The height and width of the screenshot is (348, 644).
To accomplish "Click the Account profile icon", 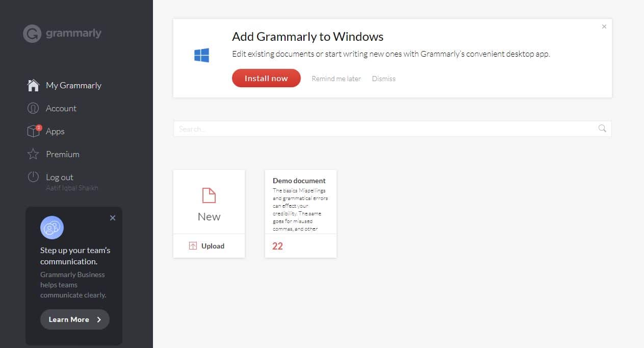I will (x=33, y=108).
